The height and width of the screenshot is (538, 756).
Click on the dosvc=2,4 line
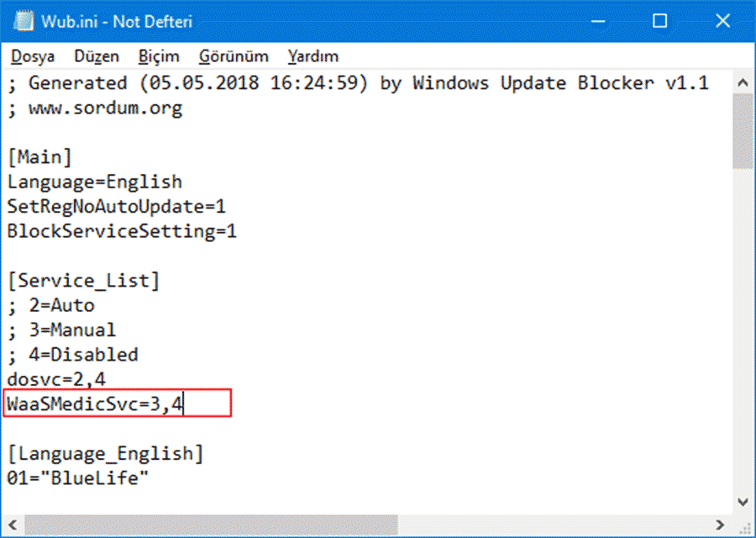click(x=56, y=379)
